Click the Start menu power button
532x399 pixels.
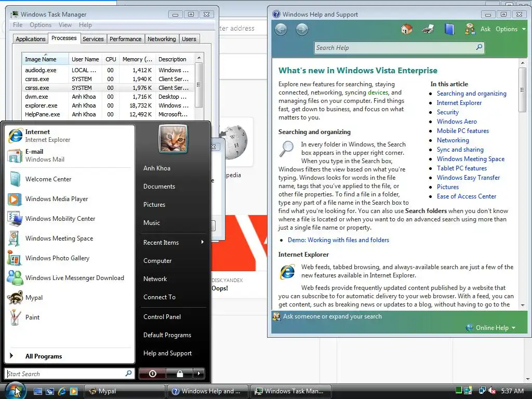click(152, 374)
